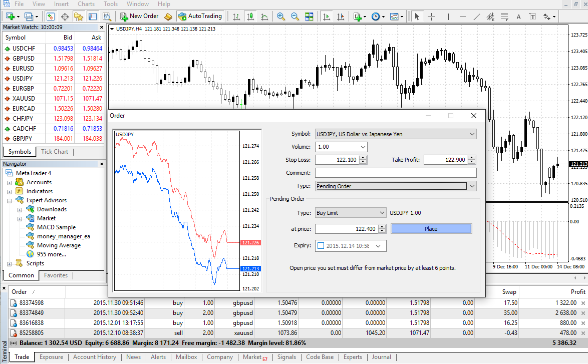Switch chart to candlestick mode icon

click(x=250, y=17)
